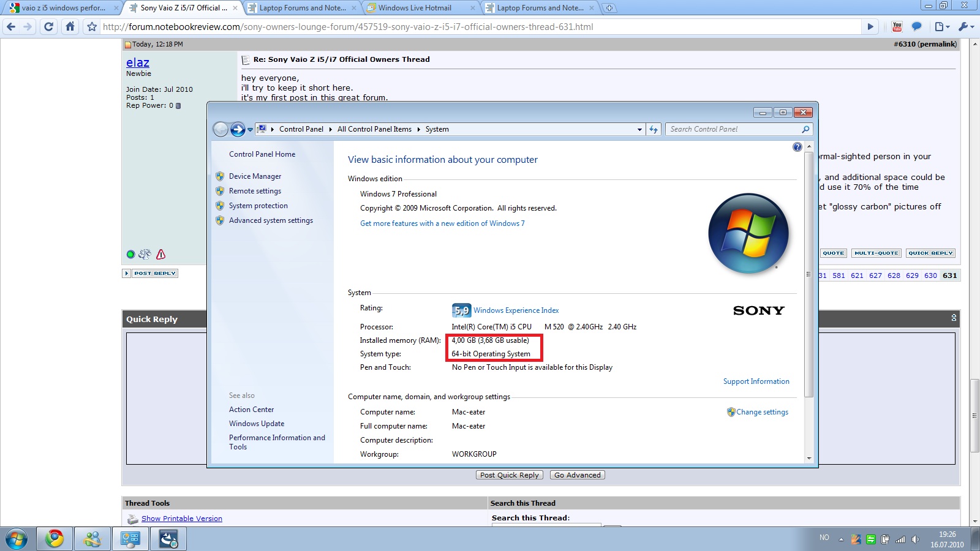Click 'All Control Panel Items' breadcrumb
Screen dimensions: 980x551
coord(374,129)
